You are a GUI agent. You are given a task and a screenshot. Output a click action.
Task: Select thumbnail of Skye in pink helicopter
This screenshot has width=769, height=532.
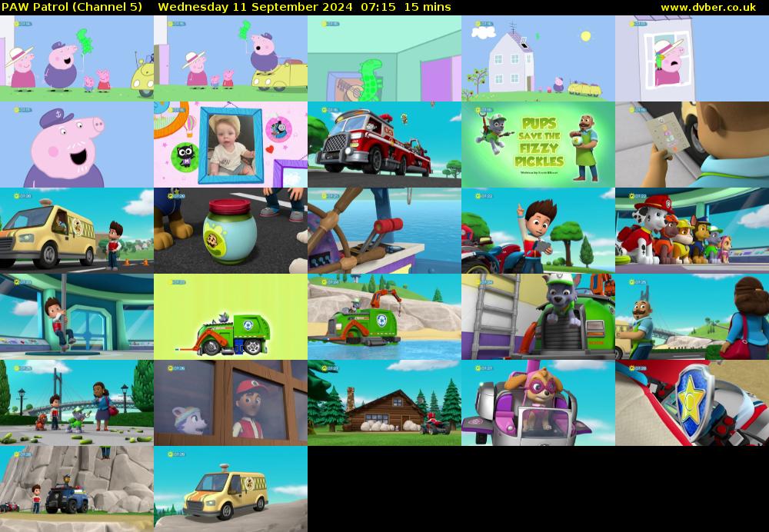(538, 403)
